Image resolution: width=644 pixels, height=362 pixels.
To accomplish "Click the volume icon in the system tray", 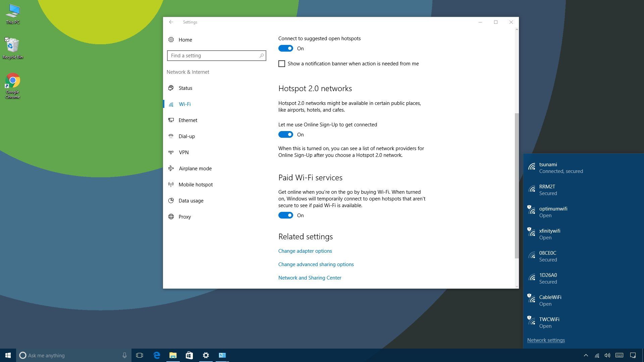I will tap(607, 355).
